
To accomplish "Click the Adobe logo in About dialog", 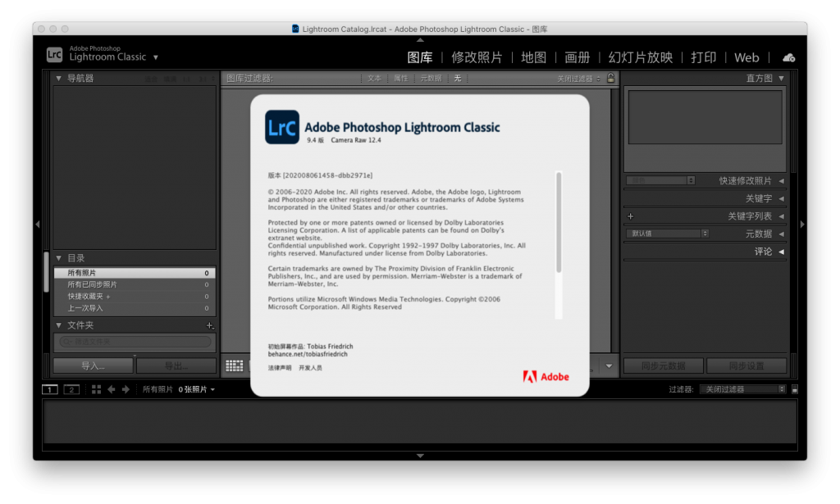I will [x=546, y=377].
